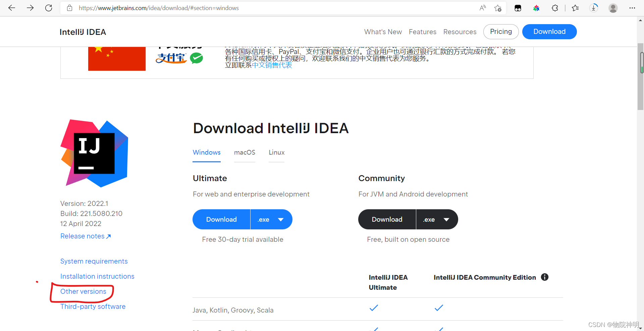Click the Ultimate edition heading
This screenshot has height=331, width=644.
[210, 178]
